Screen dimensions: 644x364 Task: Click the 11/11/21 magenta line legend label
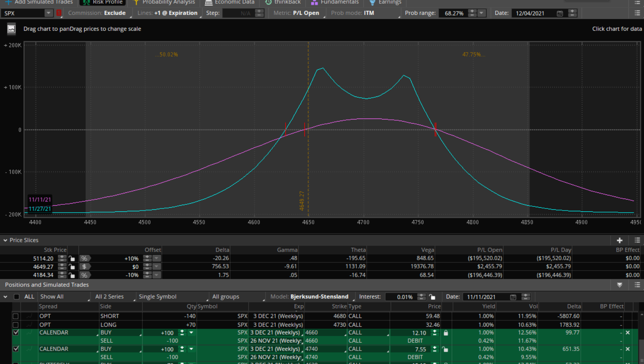[x=40, y=200]
